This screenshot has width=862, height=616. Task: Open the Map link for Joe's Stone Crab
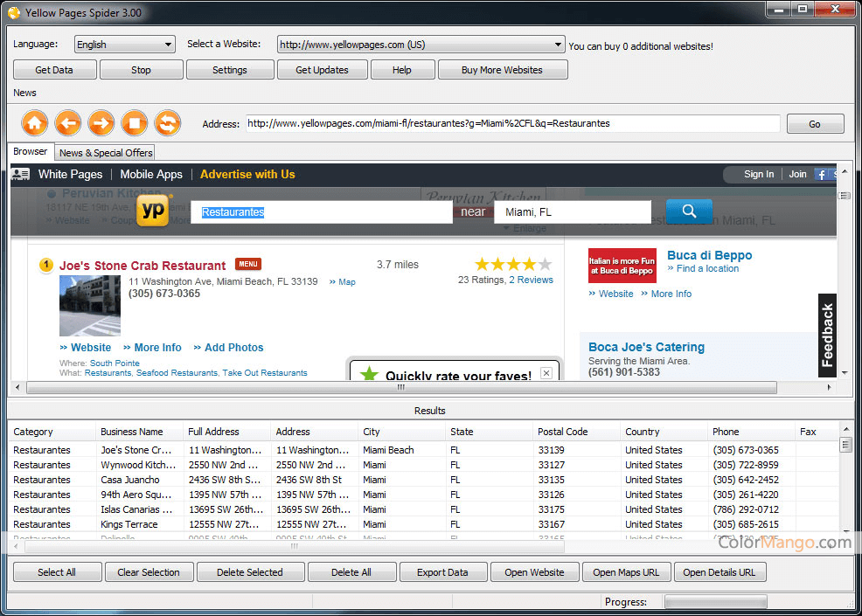coord(347,282)
